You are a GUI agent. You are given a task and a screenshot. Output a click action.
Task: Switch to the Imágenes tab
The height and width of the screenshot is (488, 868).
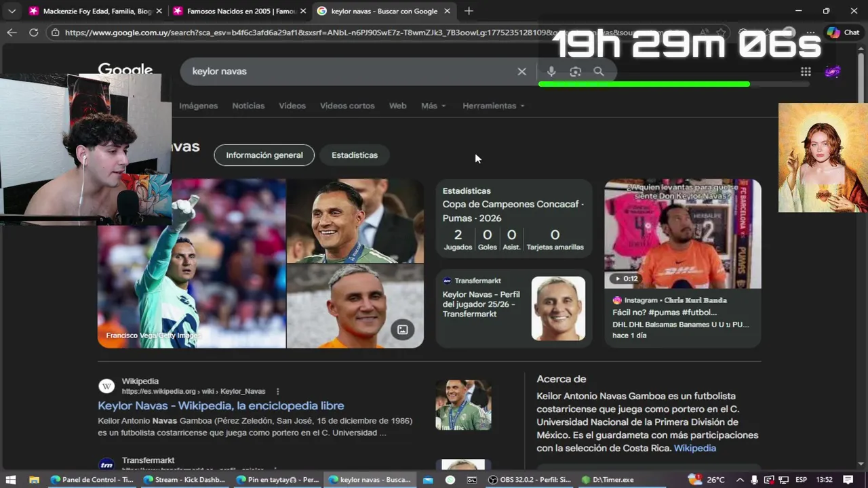[198, 106]
